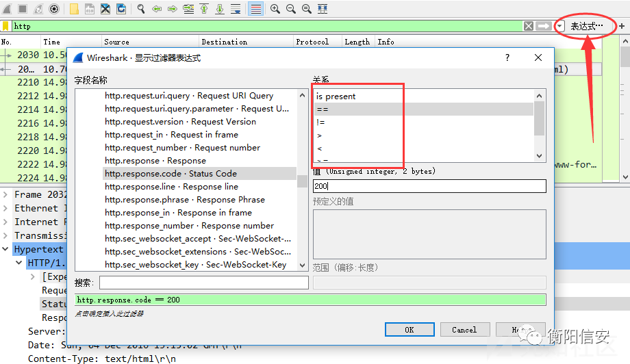Collapse the HTTP/1. response line node
630x364 pixels.
[19, 263]
